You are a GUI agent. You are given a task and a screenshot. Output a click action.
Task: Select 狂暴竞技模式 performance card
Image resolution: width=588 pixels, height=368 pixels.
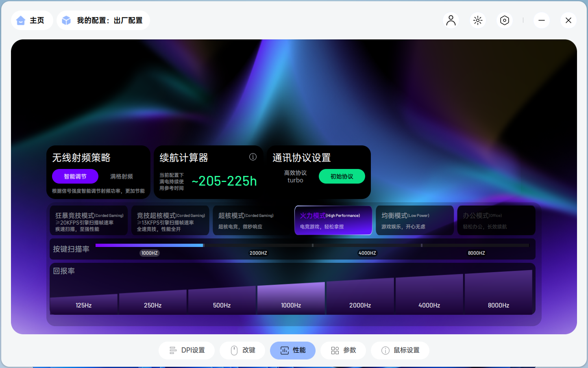tap(89, 220)
